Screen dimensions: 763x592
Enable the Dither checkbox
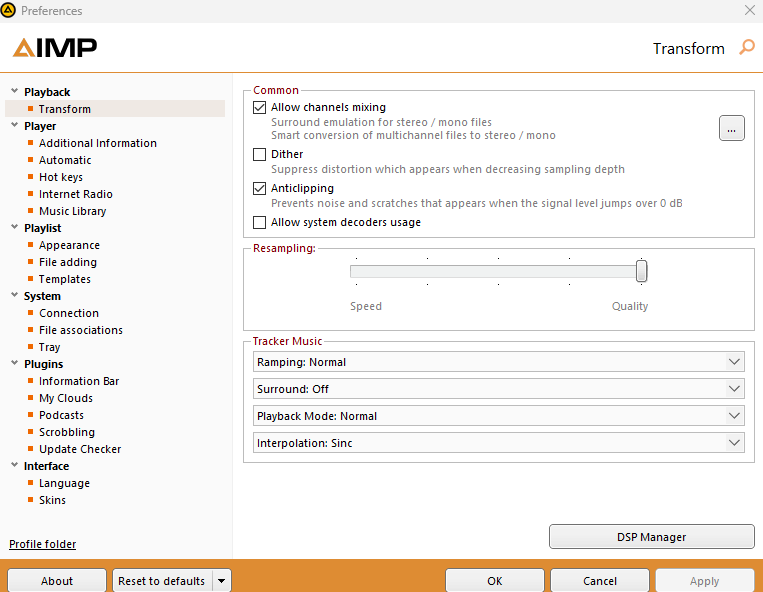[x=259, y=154]
